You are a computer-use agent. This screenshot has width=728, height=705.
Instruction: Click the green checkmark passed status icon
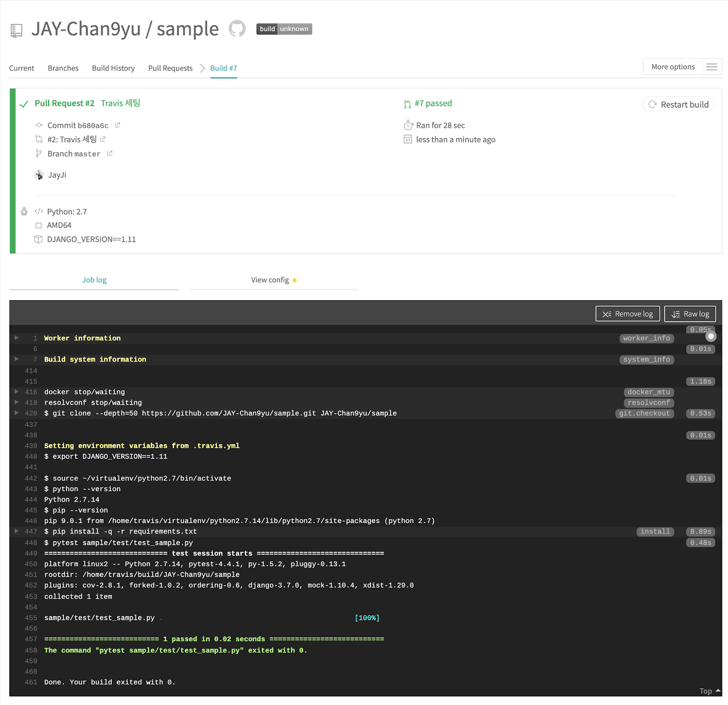coord(24,104)
